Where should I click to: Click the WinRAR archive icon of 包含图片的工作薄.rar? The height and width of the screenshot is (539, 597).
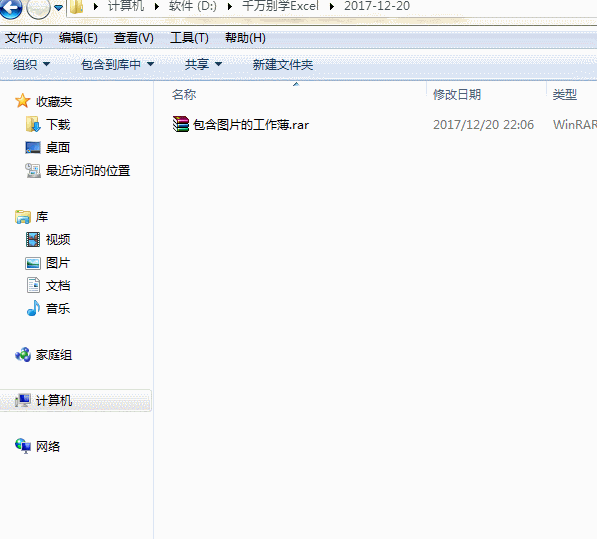click(x=180, y=124)
